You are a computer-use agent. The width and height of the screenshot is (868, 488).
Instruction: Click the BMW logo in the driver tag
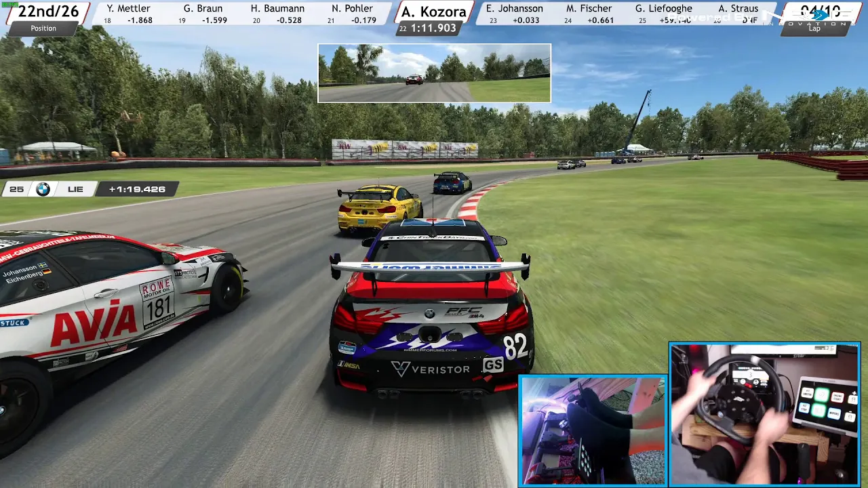click(43, 189)
